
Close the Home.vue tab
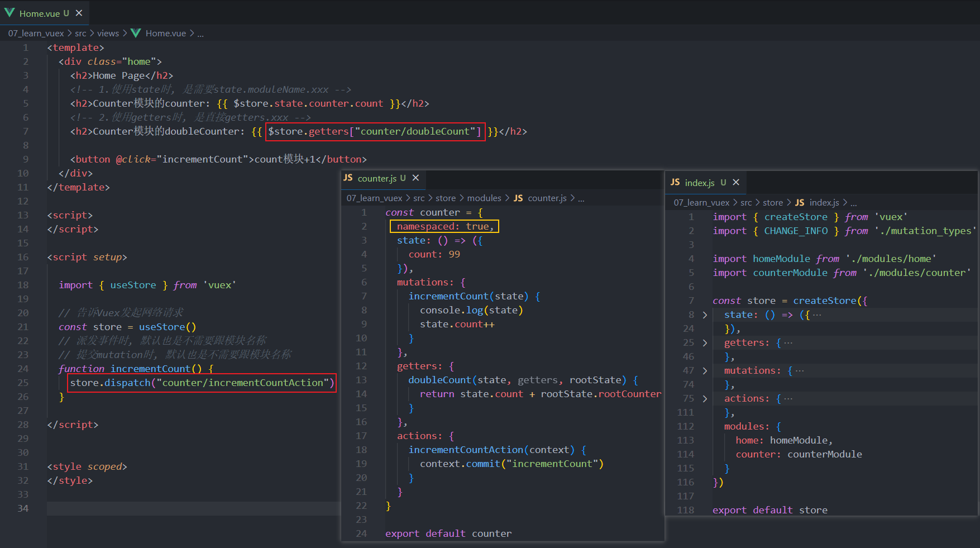tap(79, 13)
